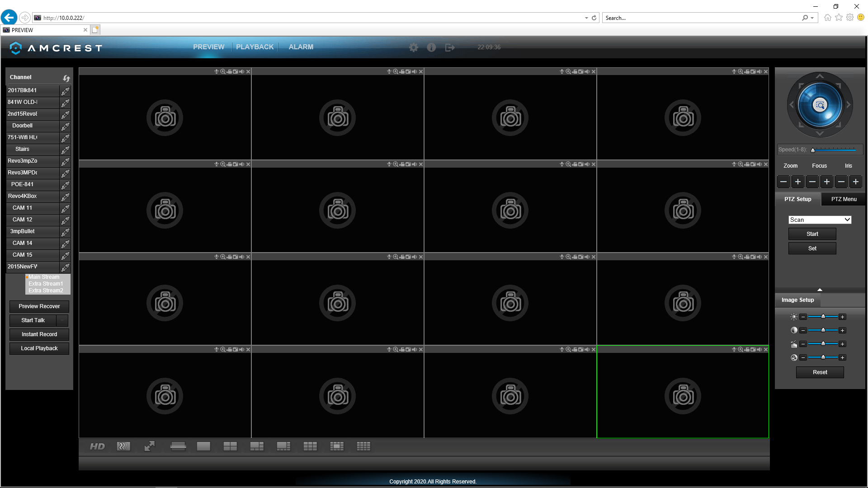Switch image quality with the HD icon

tap(97, 446)
